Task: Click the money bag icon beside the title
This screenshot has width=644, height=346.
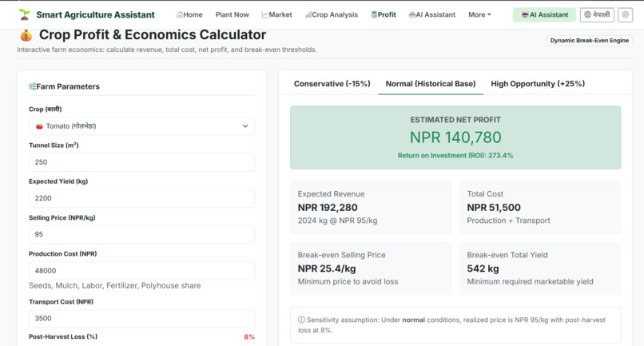Action: coord(26,35)
